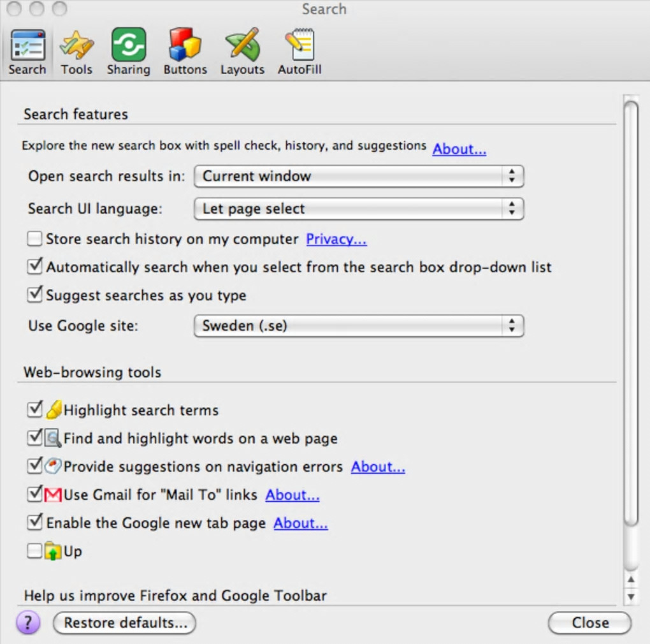Toggle Find and highlight words checkbox

[34, 437]
